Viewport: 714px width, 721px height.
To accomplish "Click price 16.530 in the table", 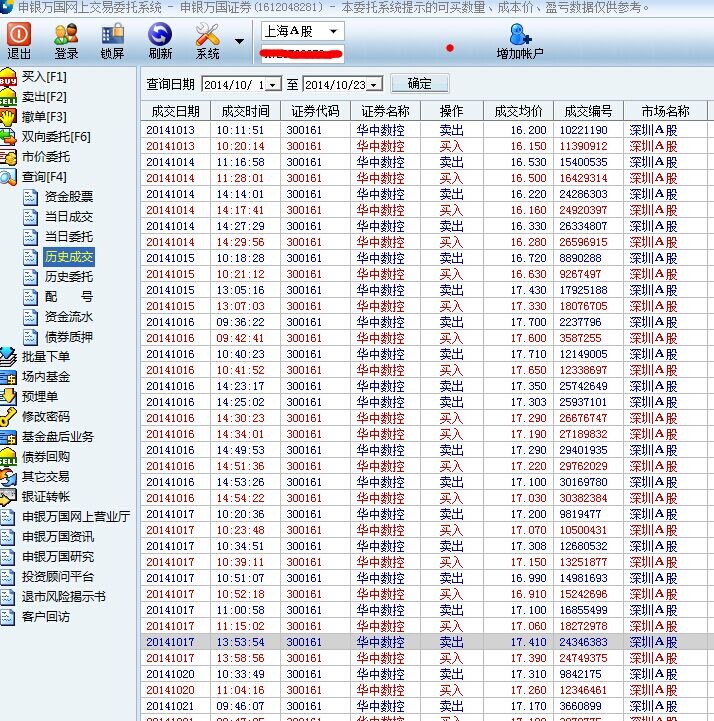I will coord(529,163).
